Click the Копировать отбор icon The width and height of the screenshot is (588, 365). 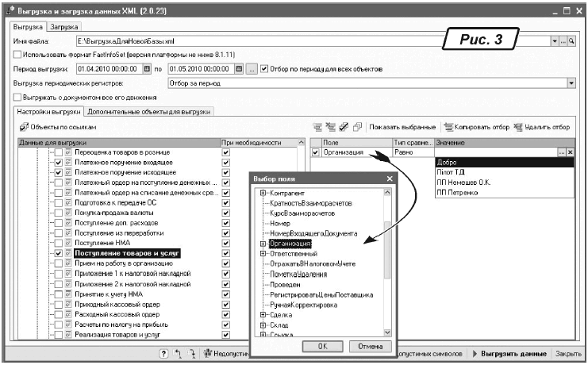[448, 127]
